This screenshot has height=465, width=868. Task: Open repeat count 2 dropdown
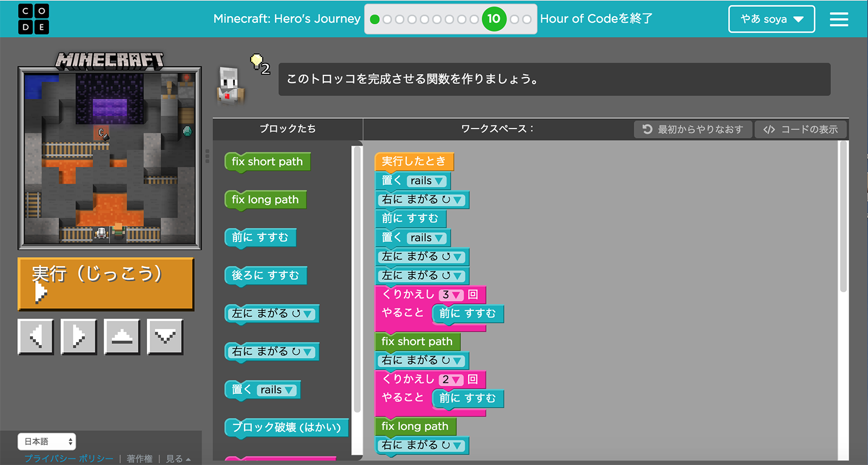point(451,380)
